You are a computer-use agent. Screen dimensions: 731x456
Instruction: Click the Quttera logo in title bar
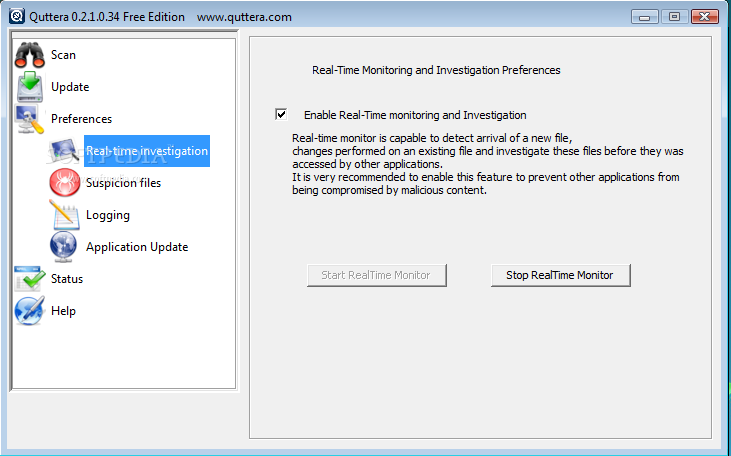tap(17, 16)
